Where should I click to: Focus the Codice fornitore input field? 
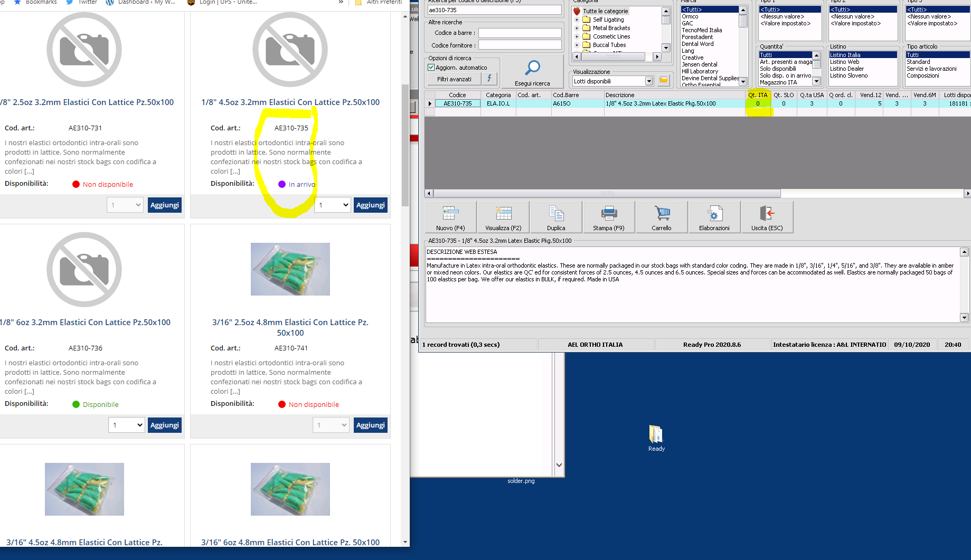pyautogui.click(x=520, y=45)
